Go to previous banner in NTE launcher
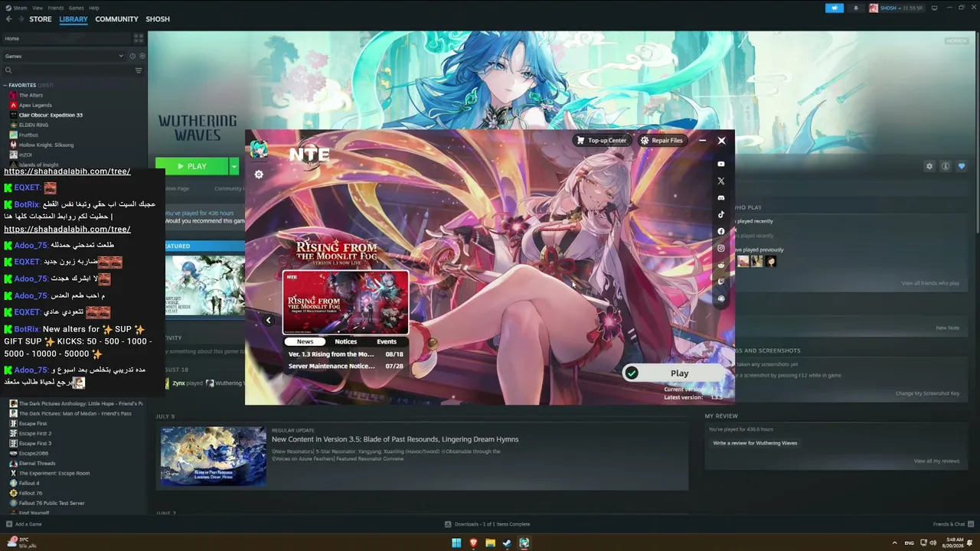The width and height of the screenshot is (980, 551). (x=268, y=321)
